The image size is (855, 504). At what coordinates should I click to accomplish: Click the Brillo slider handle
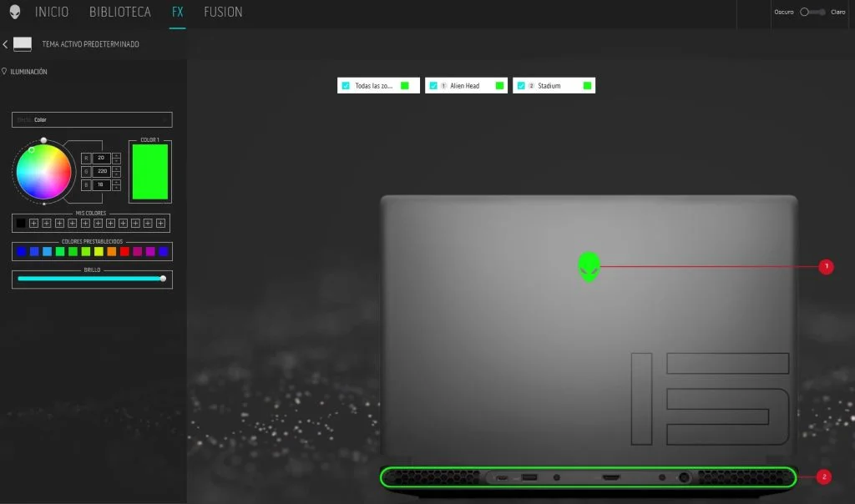tap(163, 279)
